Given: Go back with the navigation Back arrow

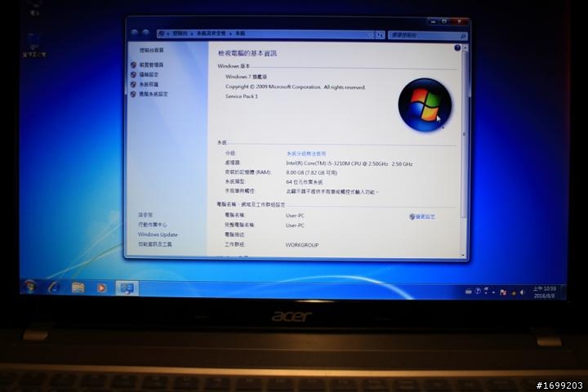Looking at the screenshot, I should click(x=134, y=33).
